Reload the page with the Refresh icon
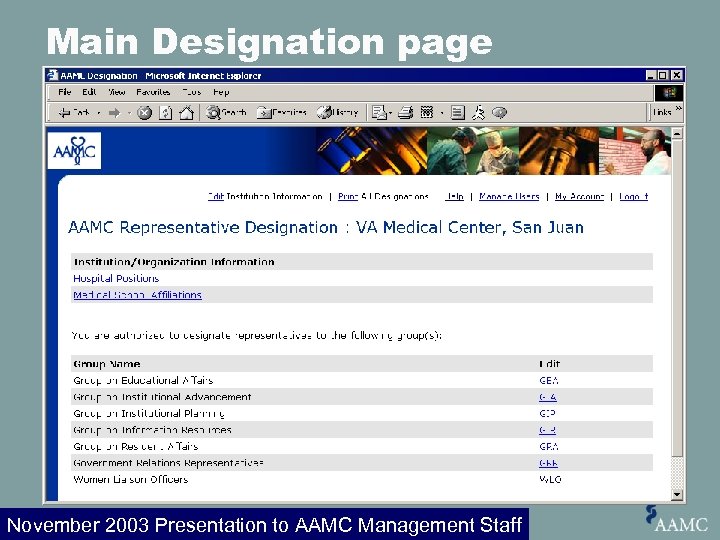Image resolution: width=720 pixels, height=540 pixels. 165,112
